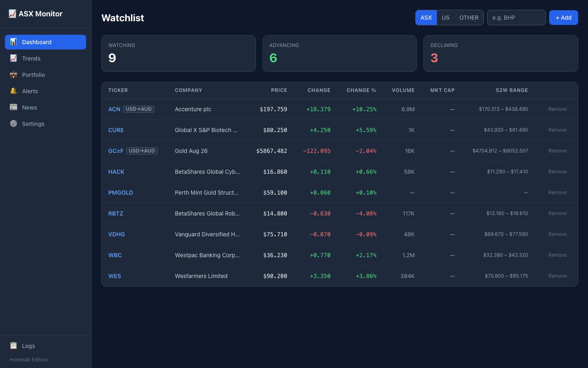Image resolution: width=588 pixels, height=368 pixels.
Task: Click the Alerts bell icon
Action: point(13,91)
